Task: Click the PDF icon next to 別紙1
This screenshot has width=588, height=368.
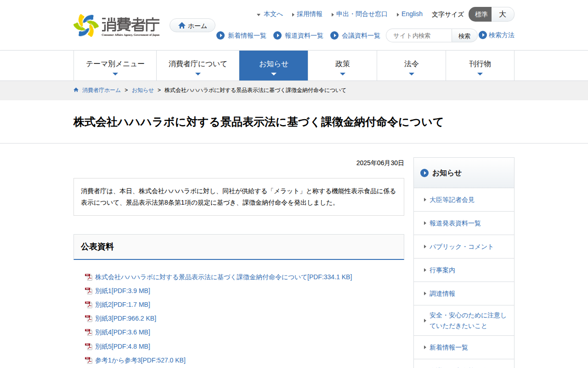Action: click(x=89, y=291)
